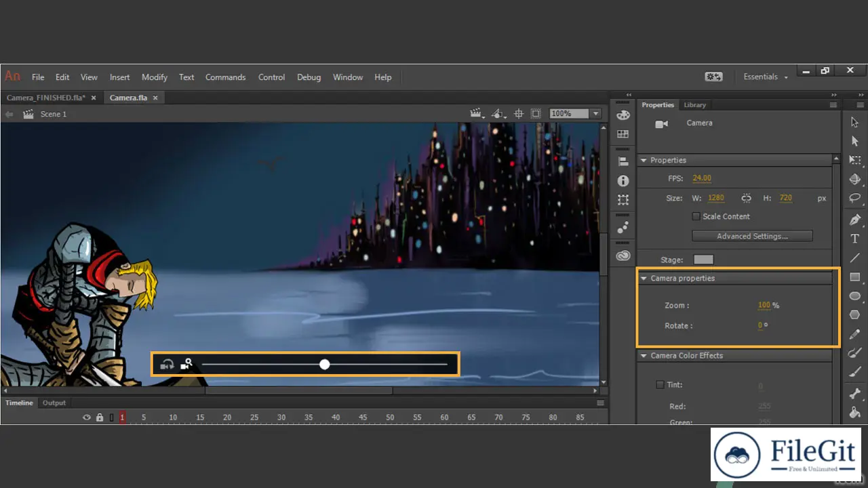
Task: Select the Text tool
Action: coord(855,239)
